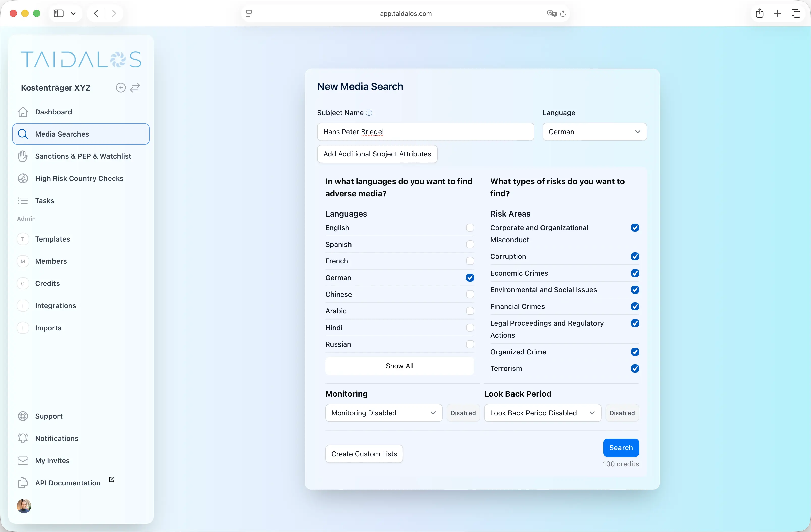Click the Search button
The width and height of the screenshot is (811, 532).
(621, 447)
